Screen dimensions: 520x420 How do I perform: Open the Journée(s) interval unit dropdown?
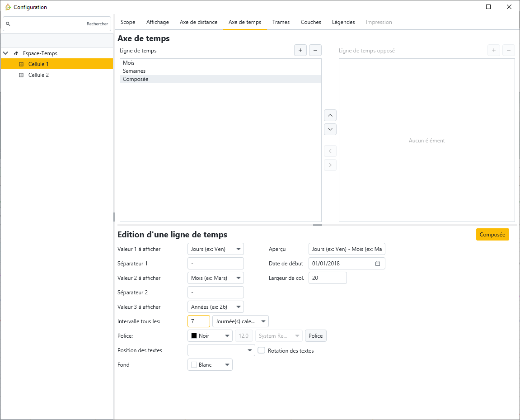240,321
